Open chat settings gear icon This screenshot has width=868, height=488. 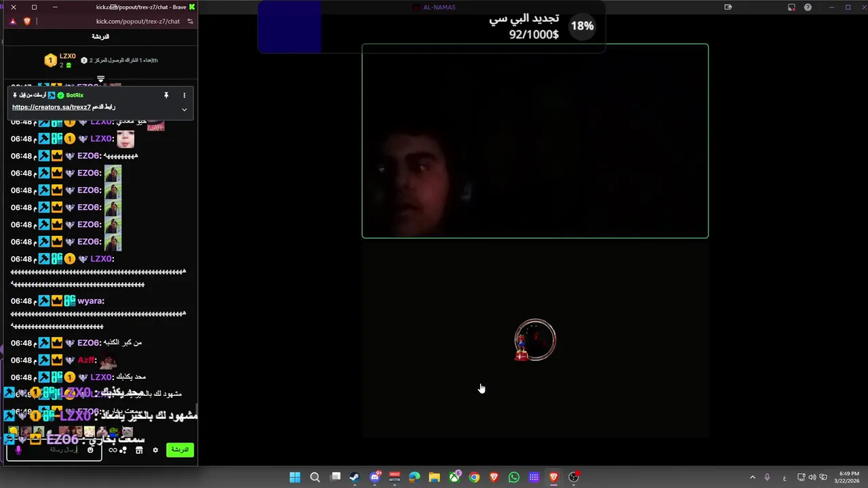[x=155, y=450]
